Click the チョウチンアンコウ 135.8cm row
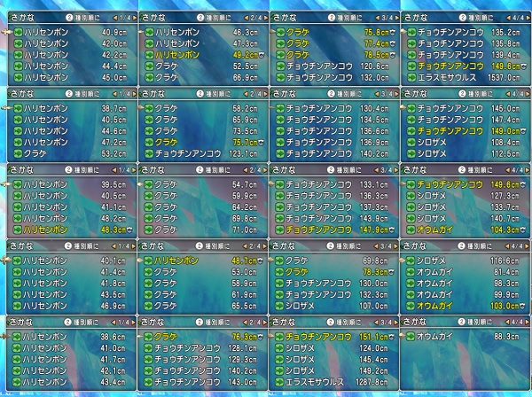Screen dimensions: 532x397 [465, 43]
